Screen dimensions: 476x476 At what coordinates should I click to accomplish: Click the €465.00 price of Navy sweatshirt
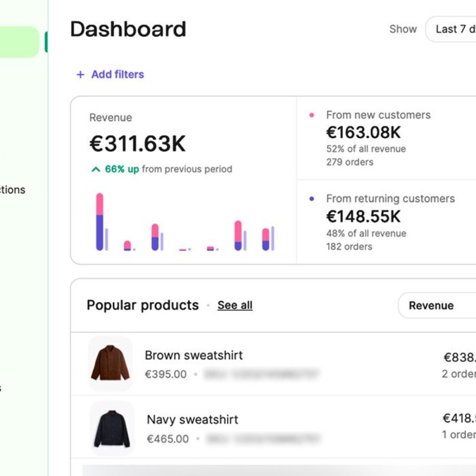click(x=168, y=439)
